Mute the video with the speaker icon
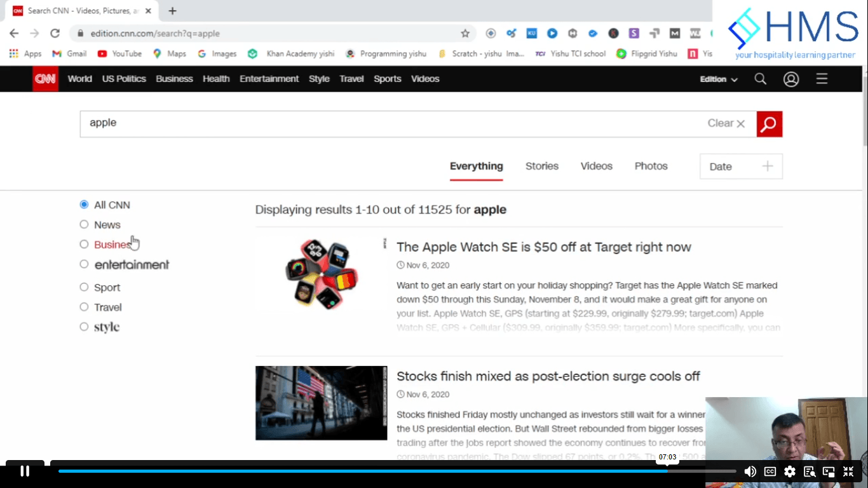The width and height of the screenshot is (868, 488). pos(750,471)
